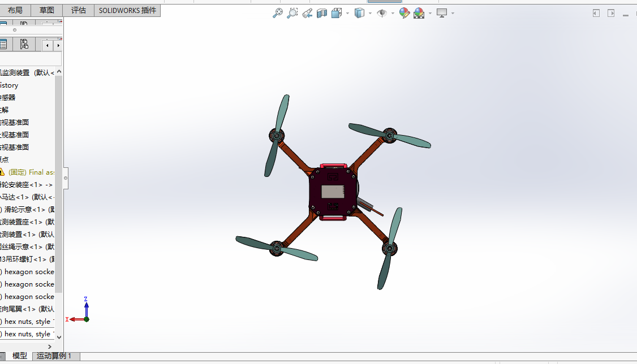Select the 解 annotations tree item
The height and width of the screenshot is (364, 637).
5,110
